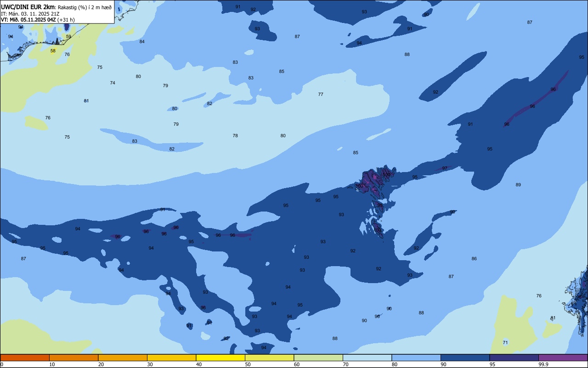Click the "UWC/DINI EUR 2km" title text
This screenshot has width=588, height=368.
(x=28, y=7)
